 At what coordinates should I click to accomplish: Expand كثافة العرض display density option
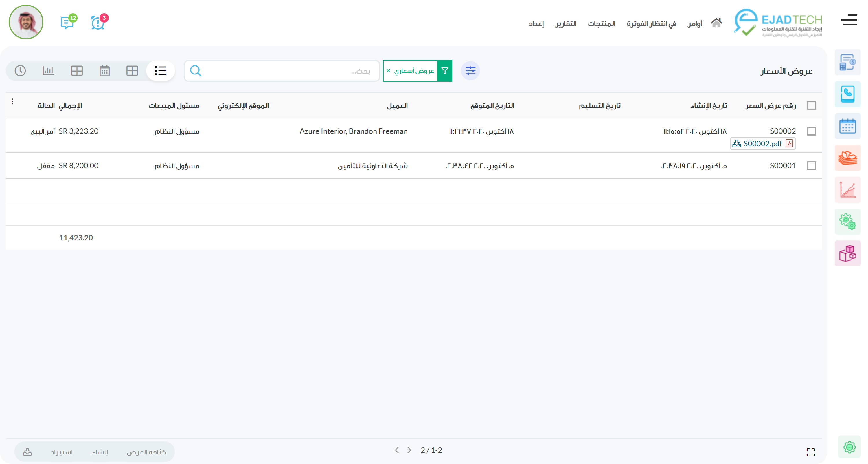[x=146, y=452]
